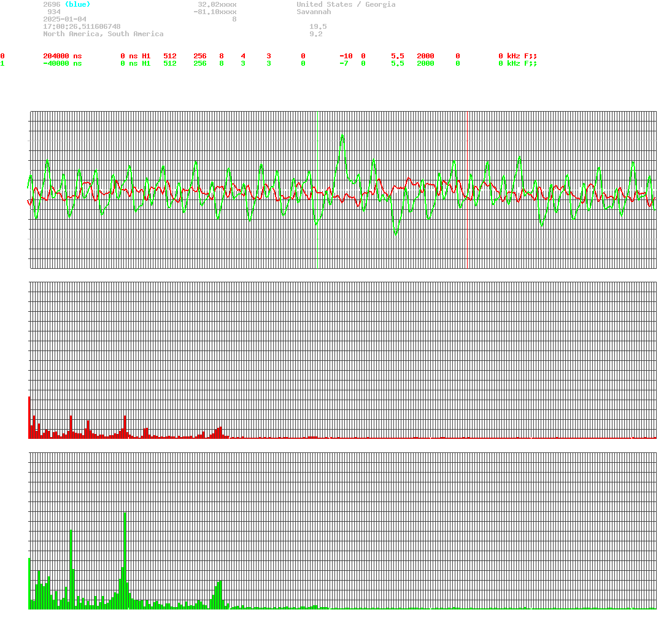
Task: Click the date '2025-01-04'
Action: pyautogui.click(x=64, y=19)
